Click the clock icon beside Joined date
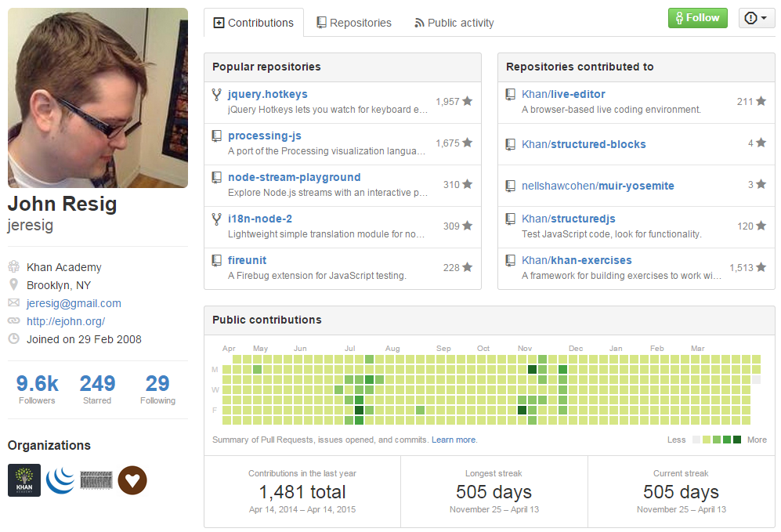781x532 pixels. click(14, 338)
